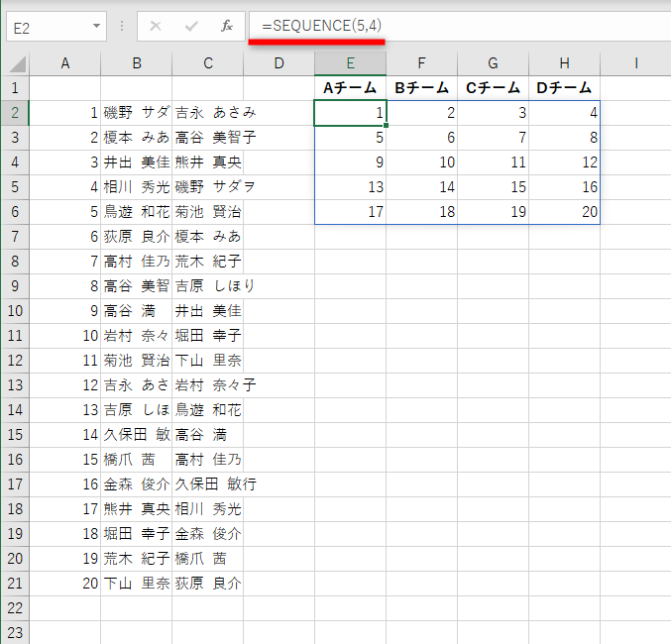Select column G header
The height and width of the screenshot is (644, 671).
(493, 63)
